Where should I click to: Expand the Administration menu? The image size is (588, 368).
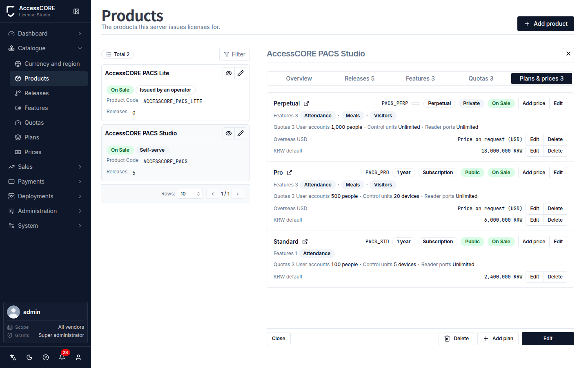click(x=45, y=211)
